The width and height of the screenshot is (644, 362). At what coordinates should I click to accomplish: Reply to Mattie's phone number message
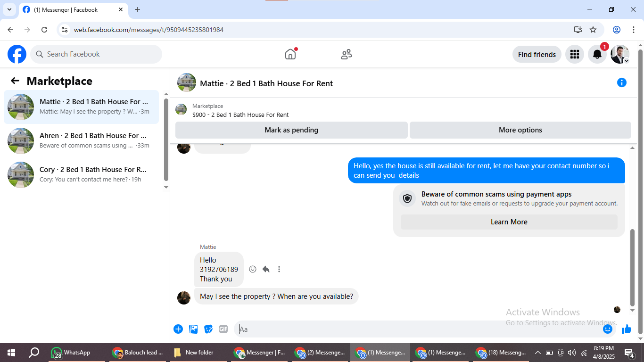266,269
